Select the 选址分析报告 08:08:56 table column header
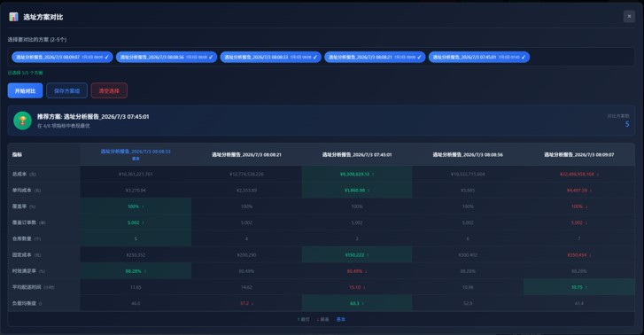Viewport: 644px width, 335px height. (468, 154)
